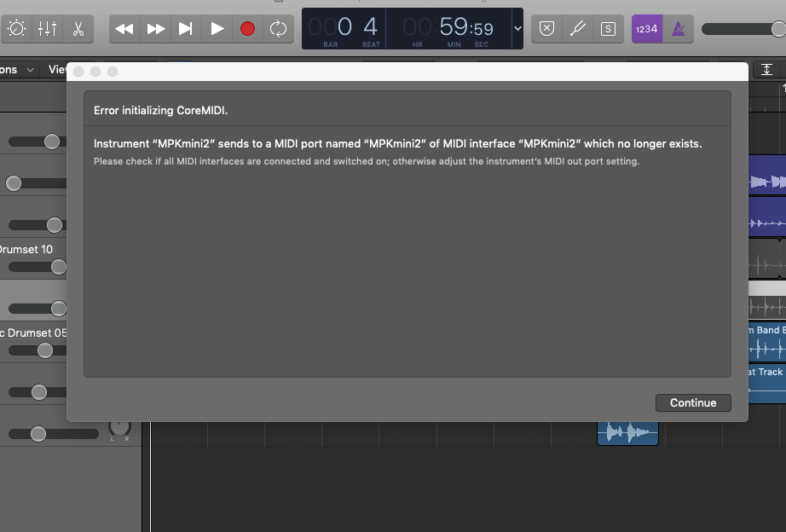Open the View menu in tracks area

point(56,70)
